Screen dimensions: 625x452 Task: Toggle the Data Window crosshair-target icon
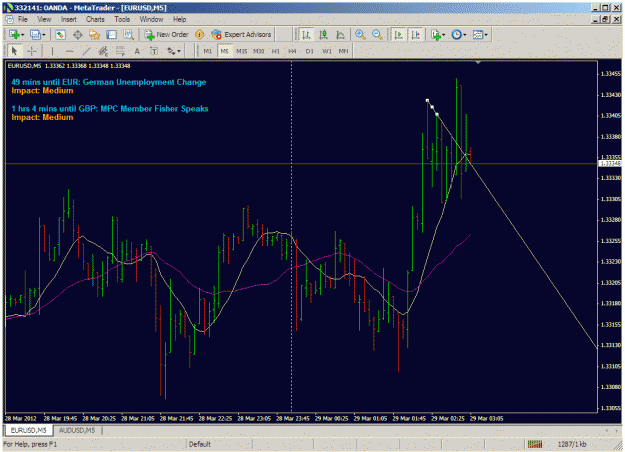77,35
